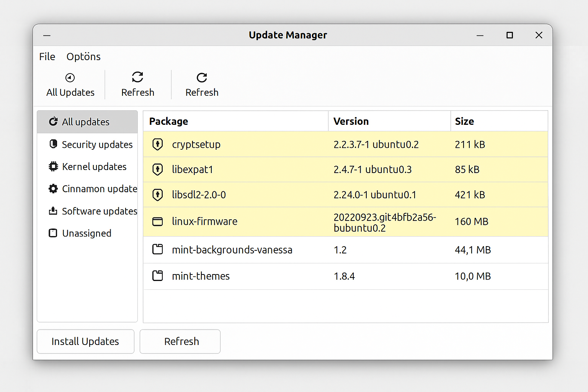Select the Unassigned category
Image resolution: width=588 pixels, height=392 pixels.
87,233
